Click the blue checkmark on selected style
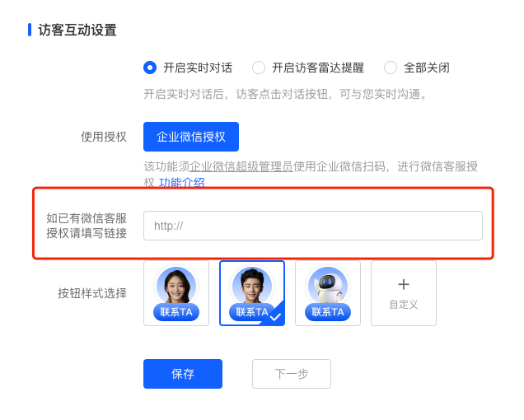Image resolution: width=524 pixels, height=420 pixels. (x=275, y=316)
